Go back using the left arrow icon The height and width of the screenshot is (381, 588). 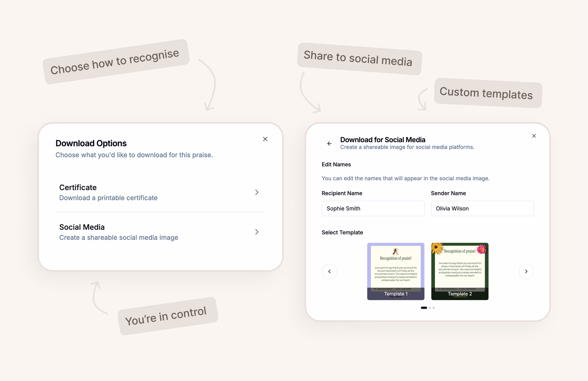point(329,143)
